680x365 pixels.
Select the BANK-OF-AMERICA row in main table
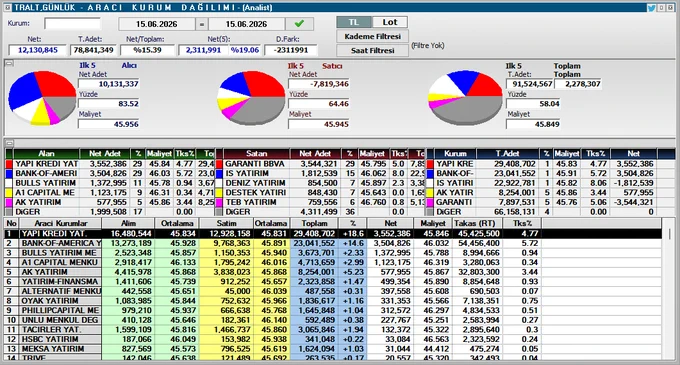point(333,243)
